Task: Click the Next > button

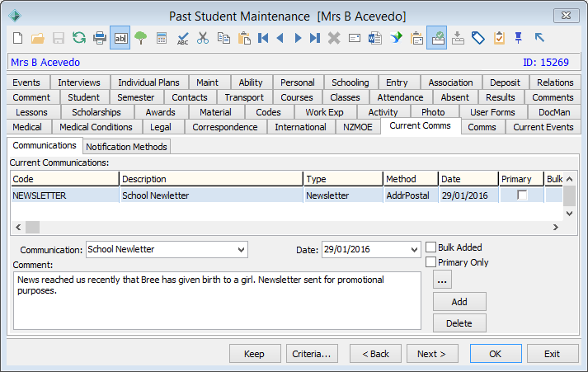Action: tap(432, 354)
